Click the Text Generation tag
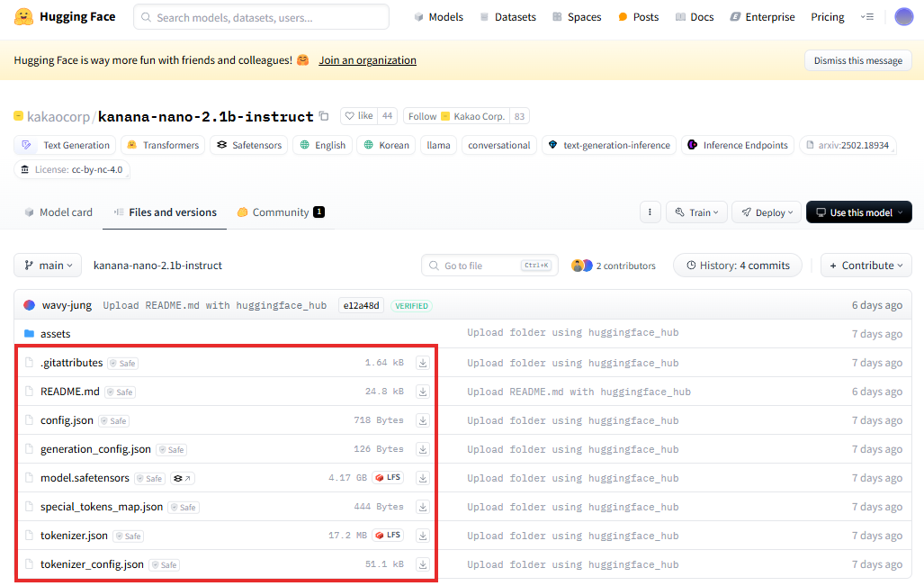 click(66, 145)
